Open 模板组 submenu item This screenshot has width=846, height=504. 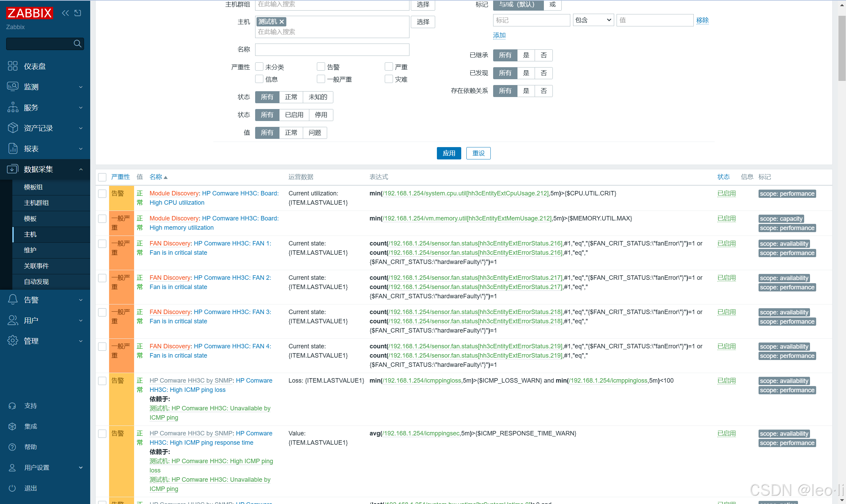33,187
